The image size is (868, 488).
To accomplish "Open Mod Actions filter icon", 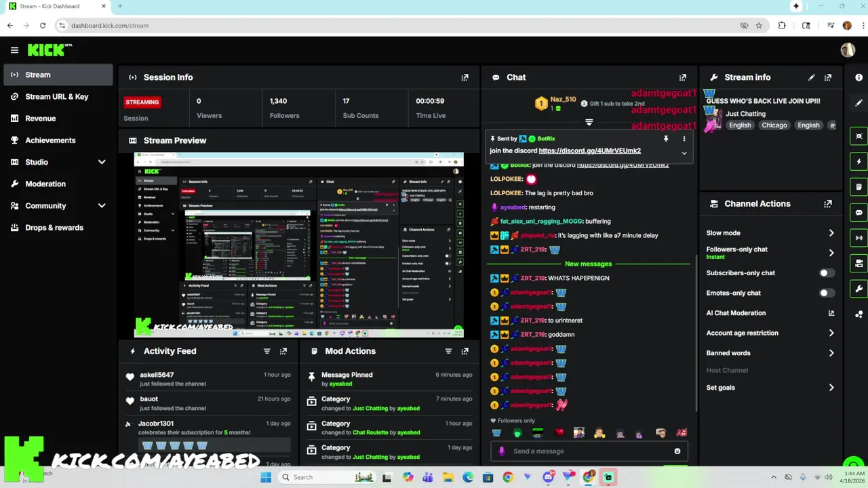I will tap(448, 351).
